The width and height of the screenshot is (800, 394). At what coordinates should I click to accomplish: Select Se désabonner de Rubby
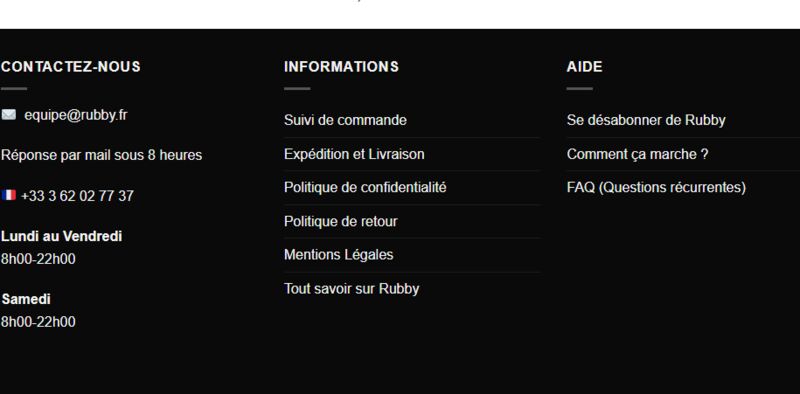click(x=646, y=120)
